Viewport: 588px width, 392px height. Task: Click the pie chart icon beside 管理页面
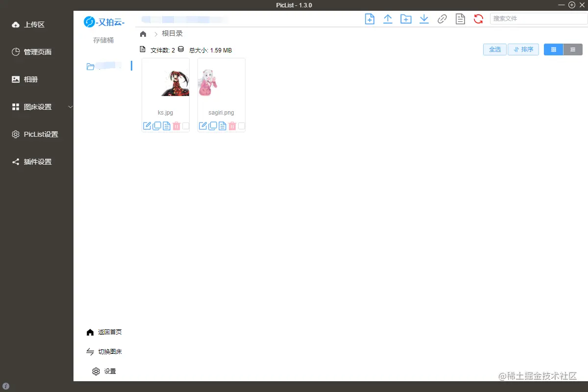pos(16,52)
